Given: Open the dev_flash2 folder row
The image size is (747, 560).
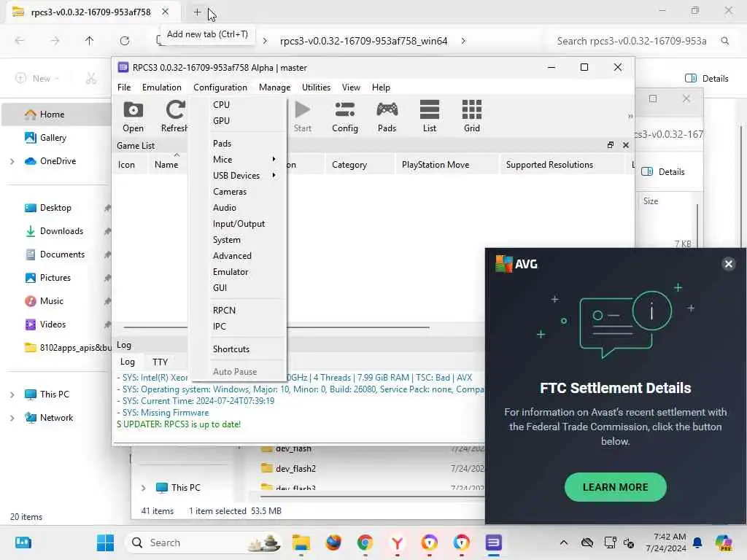Looking at the screenshot, I should (371, 469).
